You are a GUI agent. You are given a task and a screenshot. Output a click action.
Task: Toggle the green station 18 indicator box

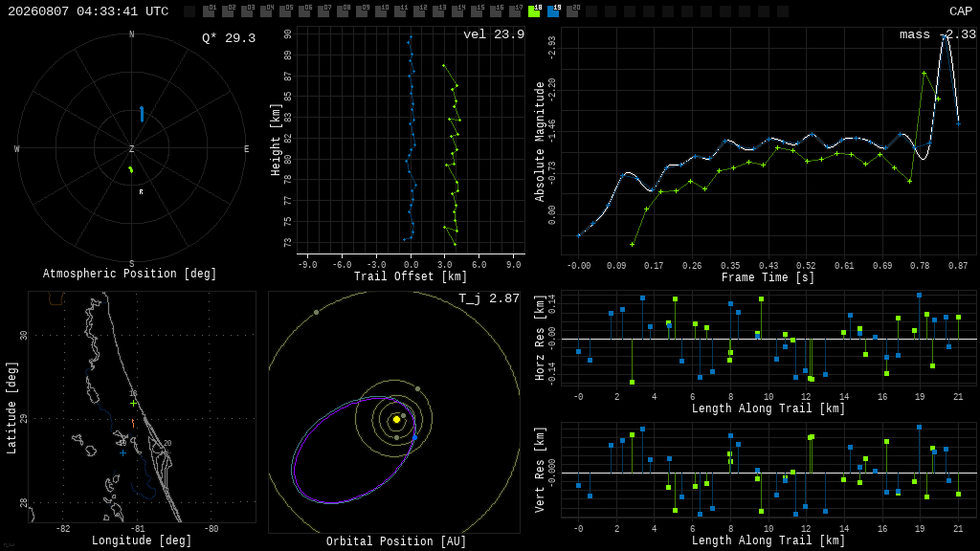point(534,11)
